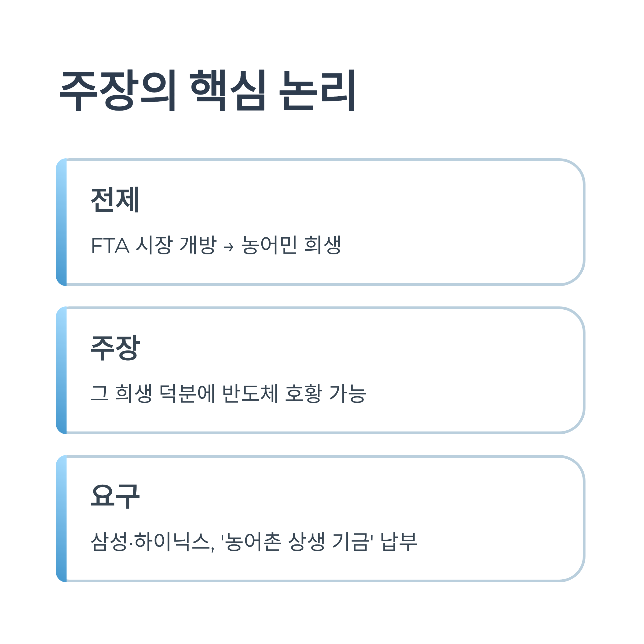
Task: Click the word '가능' in the 주장 card
Action: [348, 393]
